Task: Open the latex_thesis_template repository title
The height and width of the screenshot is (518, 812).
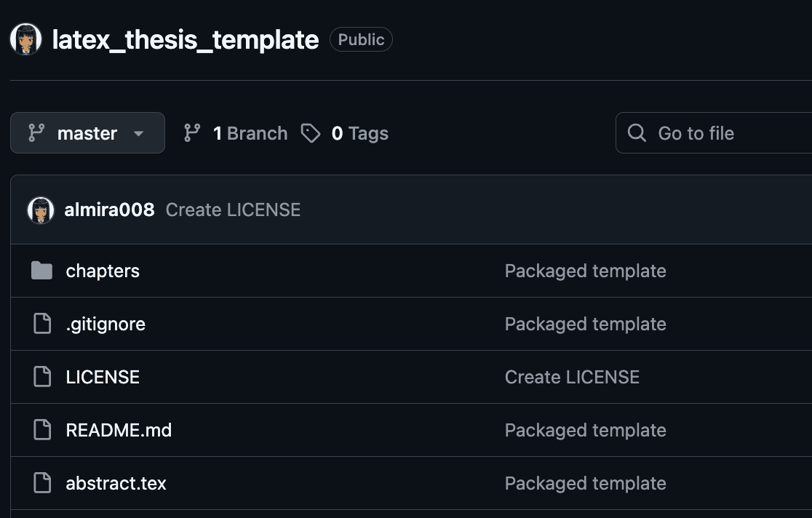Action: click(186, 40)
